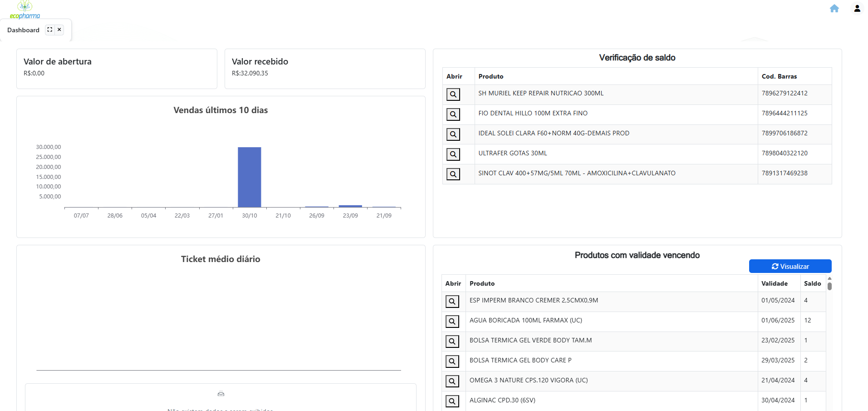Image resolution: width=868 pixels, height=411 pixels.
Task: Click the Valor recebido card
Action: coord(325,69)
